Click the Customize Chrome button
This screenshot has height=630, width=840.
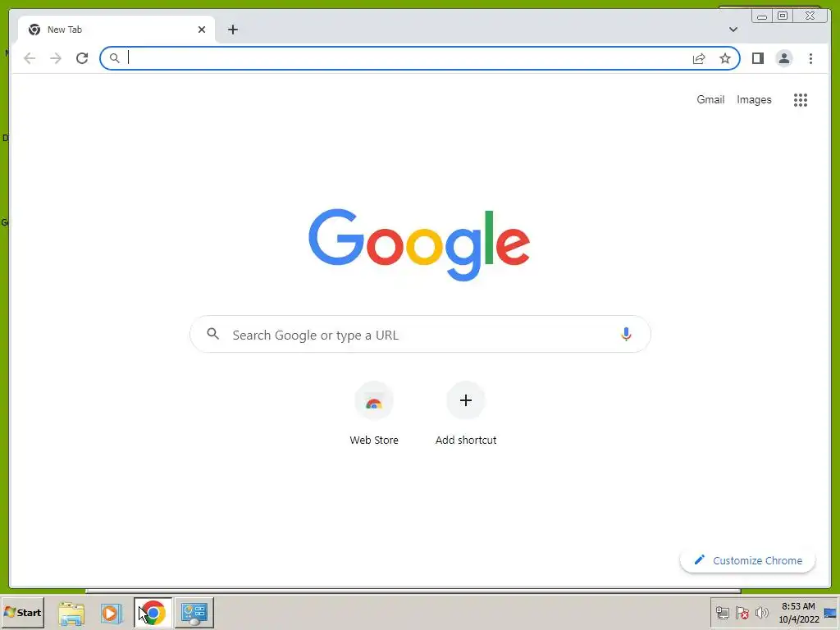coord(748,560)
